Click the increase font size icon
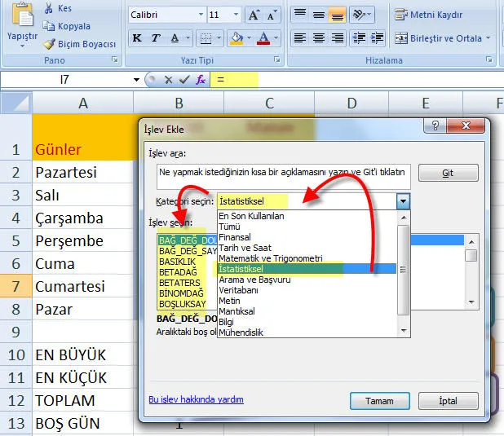Screen dimensions: 504x436 [x=254, y=15]
